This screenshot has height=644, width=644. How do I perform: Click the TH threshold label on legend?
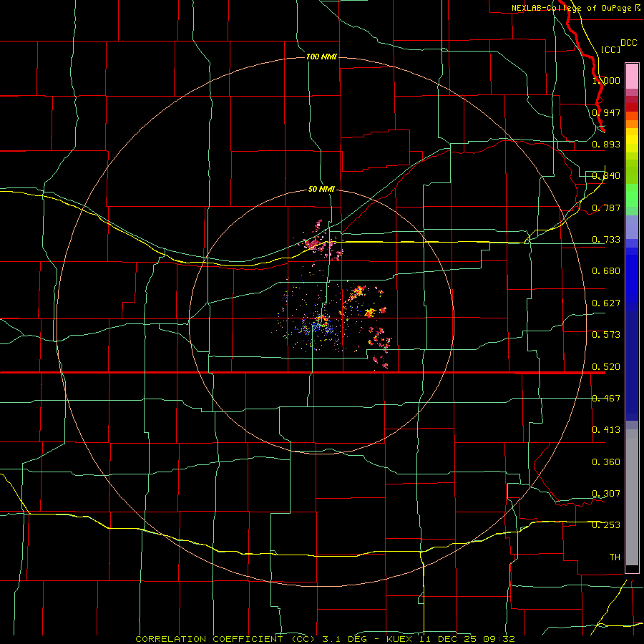[615, 557]
